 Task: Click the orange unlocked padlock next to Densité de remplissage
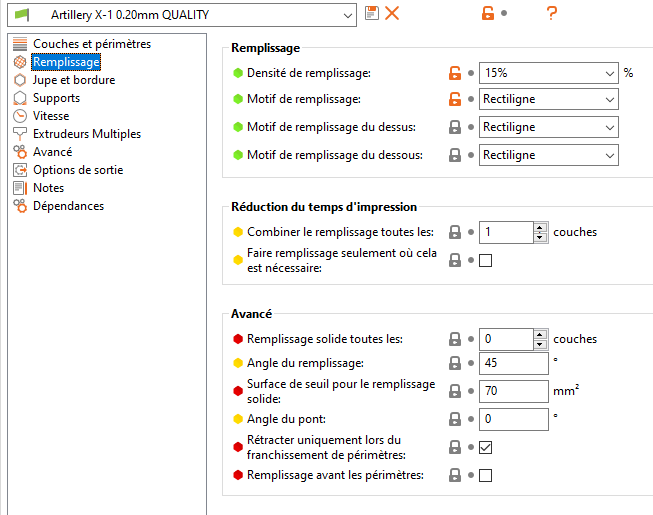pos(455,73)
